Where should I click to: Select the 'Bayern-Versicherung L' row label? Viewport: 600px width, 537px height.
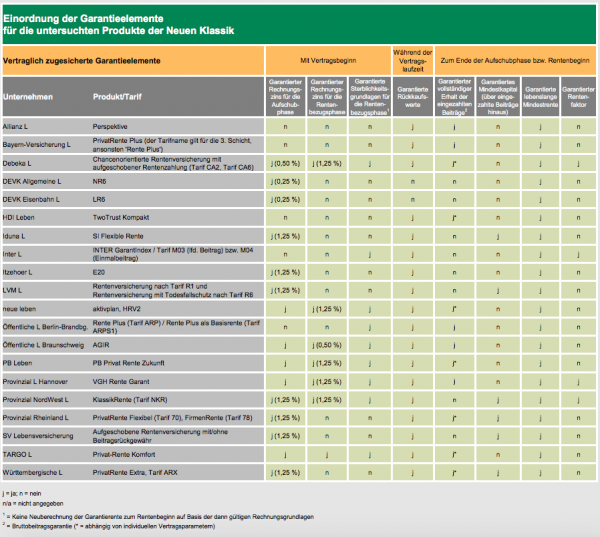click(x=37, y=145)
